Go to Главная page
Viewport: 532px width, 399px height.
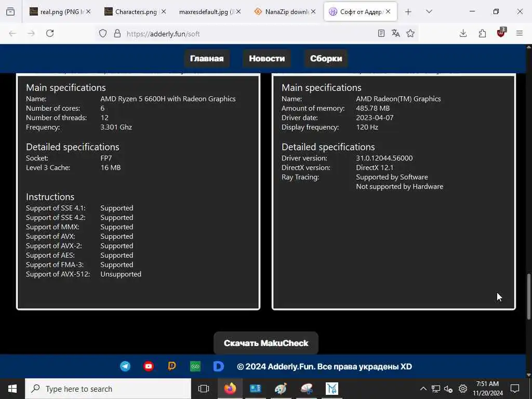207,58
